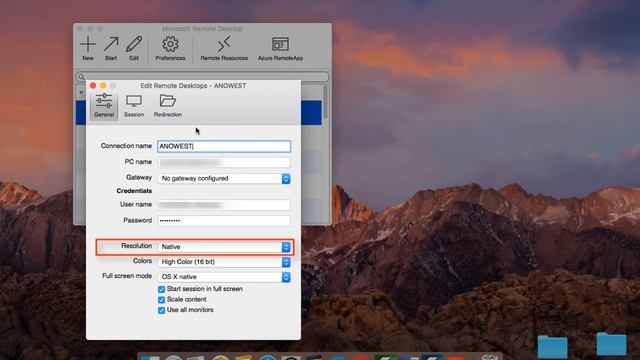
Task: Toggle Use all monitors checkbox
Action: (162, 310)
